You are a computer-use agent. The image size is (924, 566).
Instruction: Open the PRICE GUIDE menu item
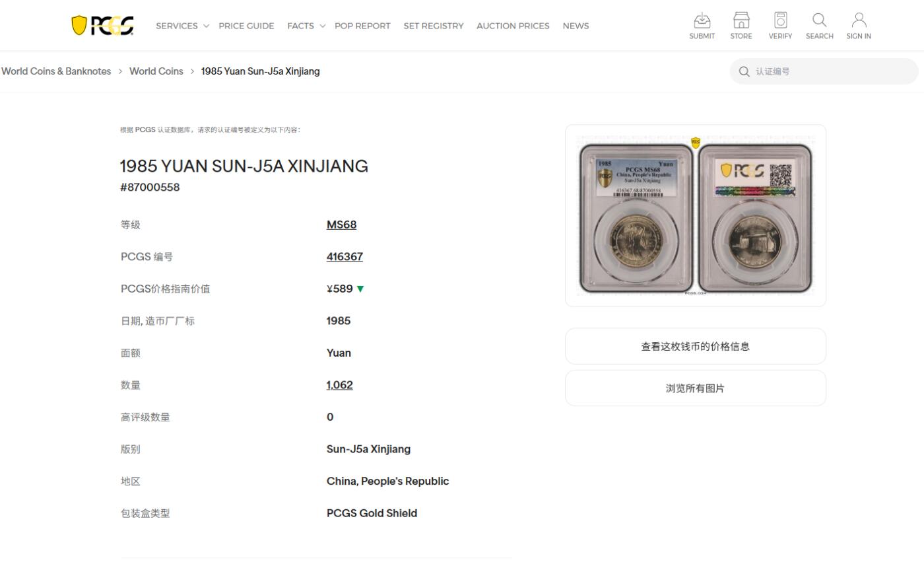point(246,26)
